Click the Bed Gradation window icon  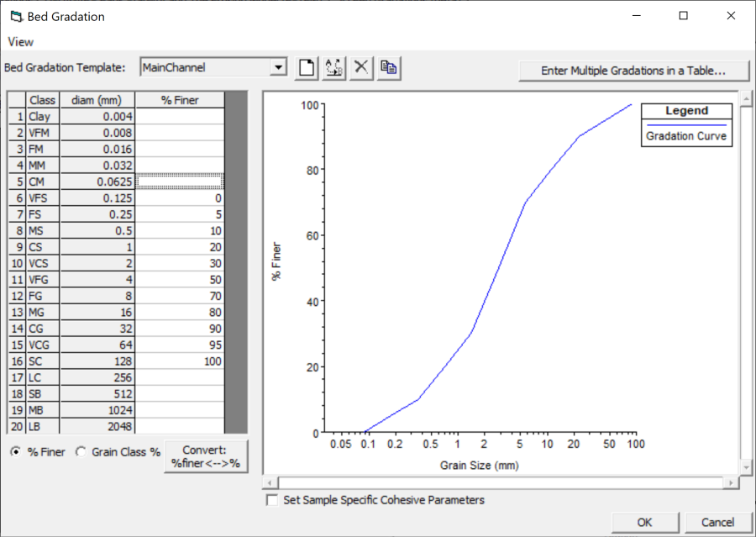tap(15, 16)
